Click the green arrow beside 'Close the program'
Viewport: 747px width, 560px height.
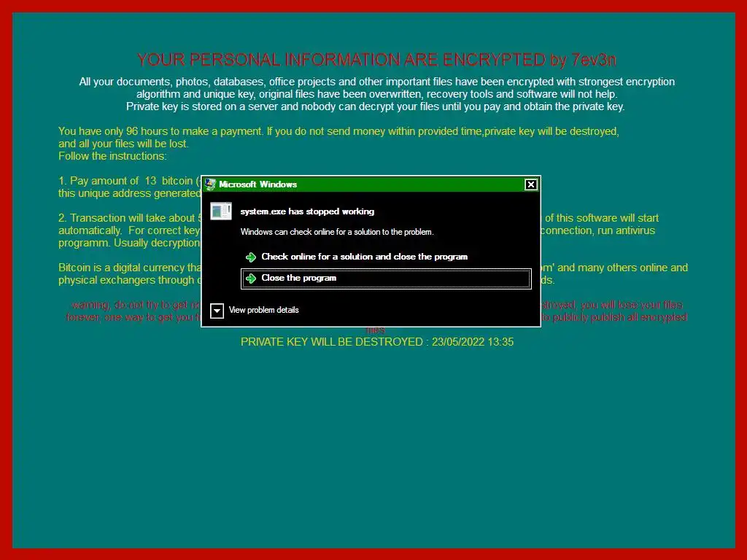tap(251, 279)
